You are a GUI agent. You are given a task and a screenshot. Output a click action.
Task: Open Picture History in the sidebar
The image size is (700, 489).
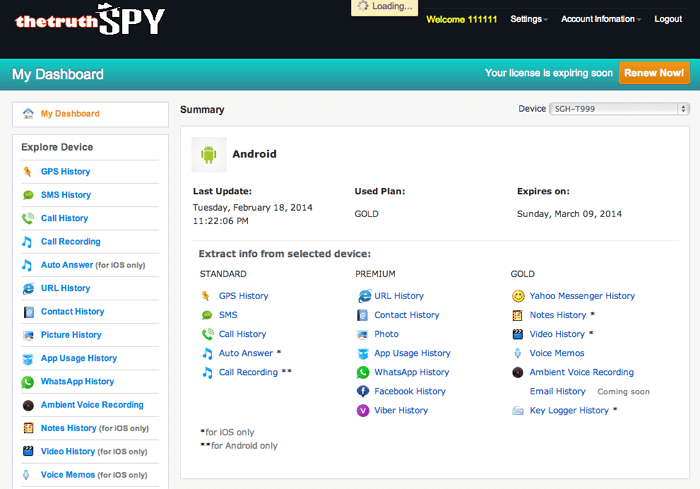tap(71, 335)
